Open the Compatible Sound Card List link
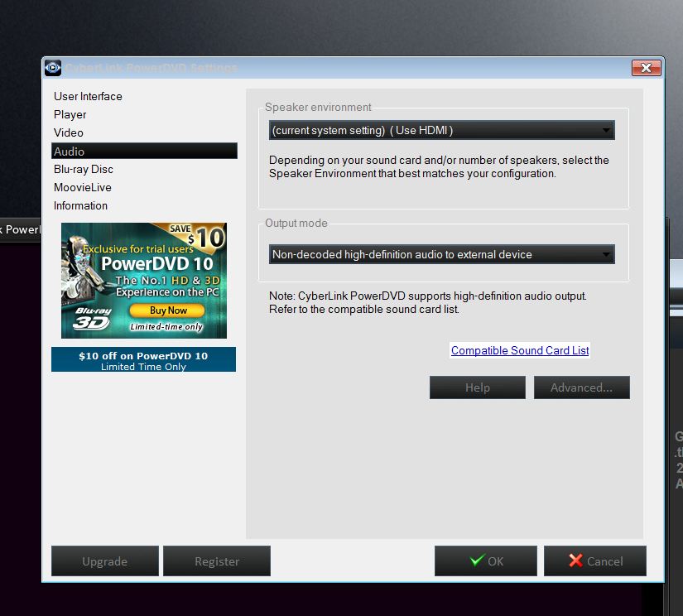 pyautogui.click(x=520, y=350)
